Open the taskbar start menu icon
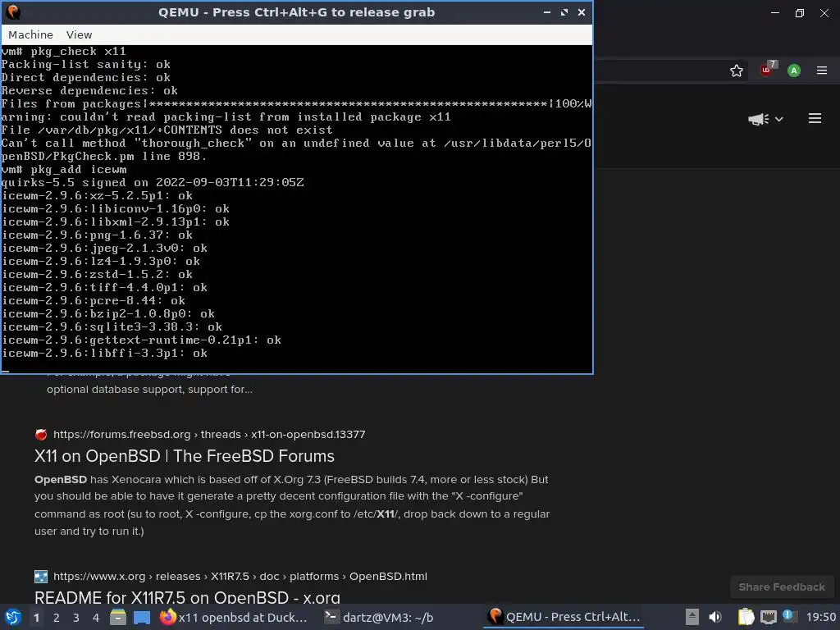840x630 pixels. pos(13,617)
